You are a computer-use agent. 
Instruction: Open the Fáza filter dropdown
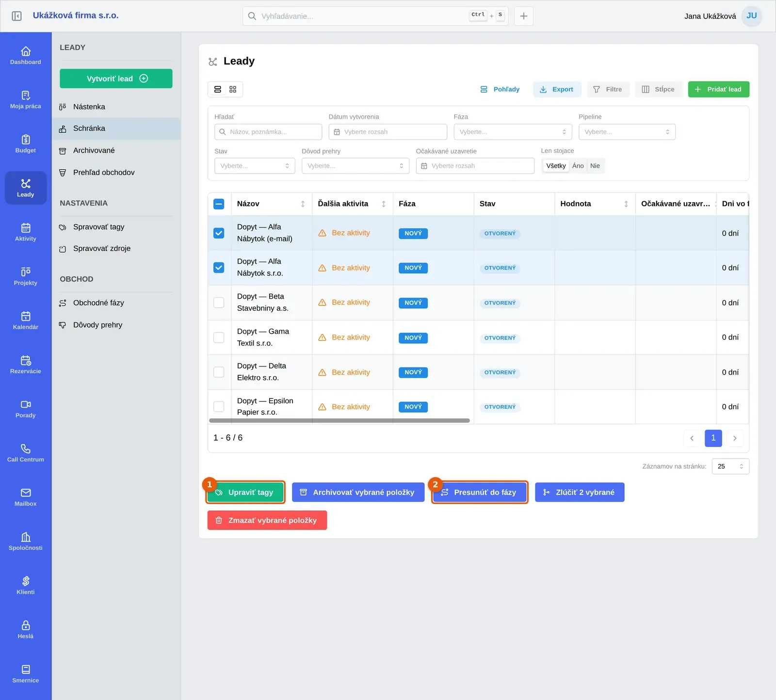coord(513,132)
